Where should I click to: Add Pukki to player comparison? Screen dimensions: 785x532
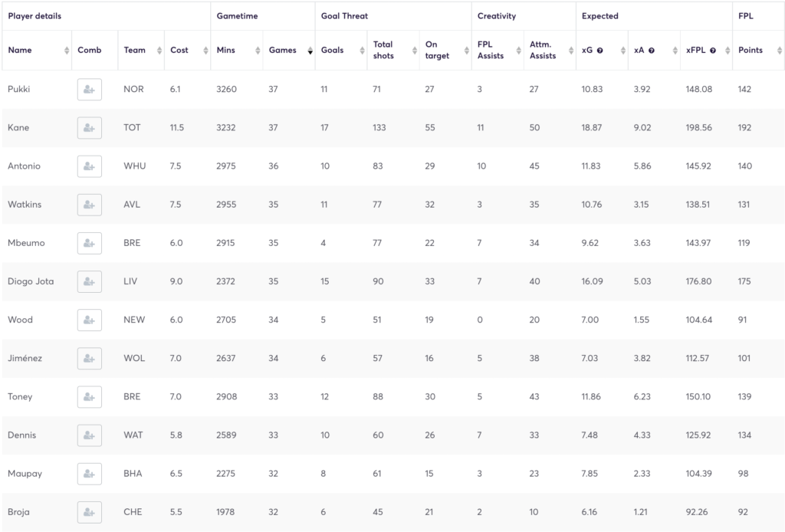click(x=89, y=89)
